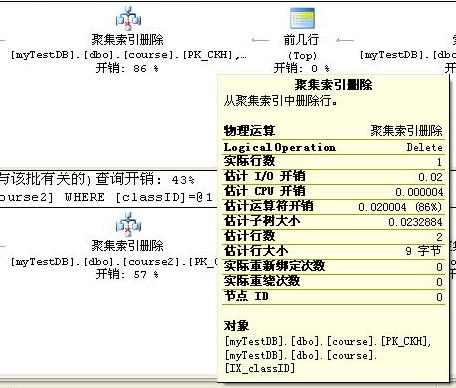Click the 前几行 operator label
Screen dimensions: 456x388
[x=301, y=40]
